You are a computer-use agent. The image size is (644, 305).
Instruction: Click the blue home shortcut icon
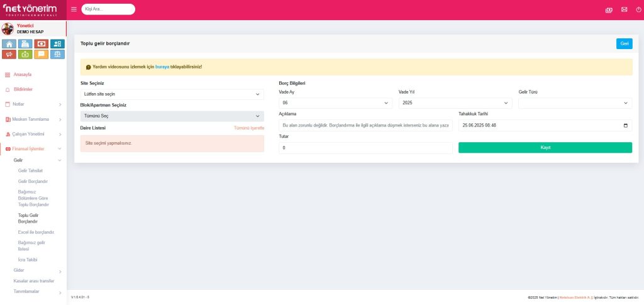9,44
